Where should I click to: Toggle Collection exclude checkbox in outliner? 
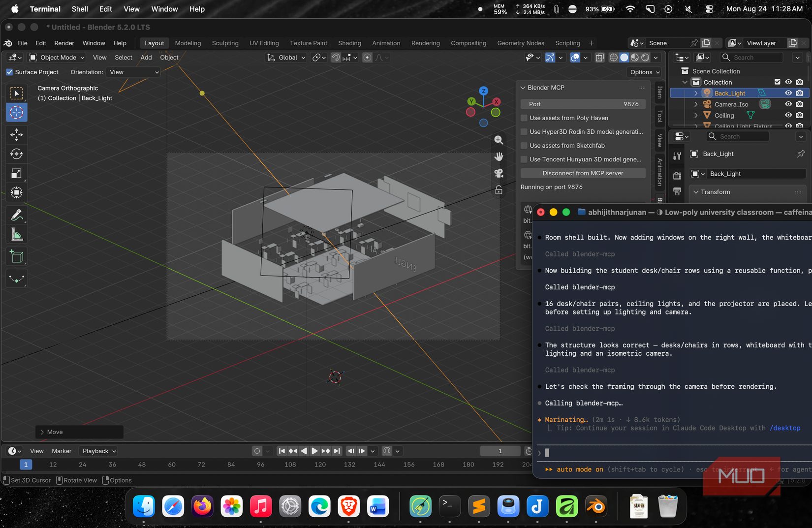click(778, 82)
